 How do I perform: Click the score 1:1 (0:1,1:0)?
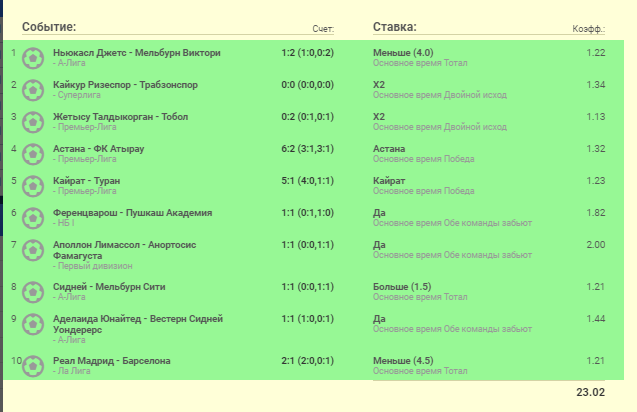pos(308,213)
